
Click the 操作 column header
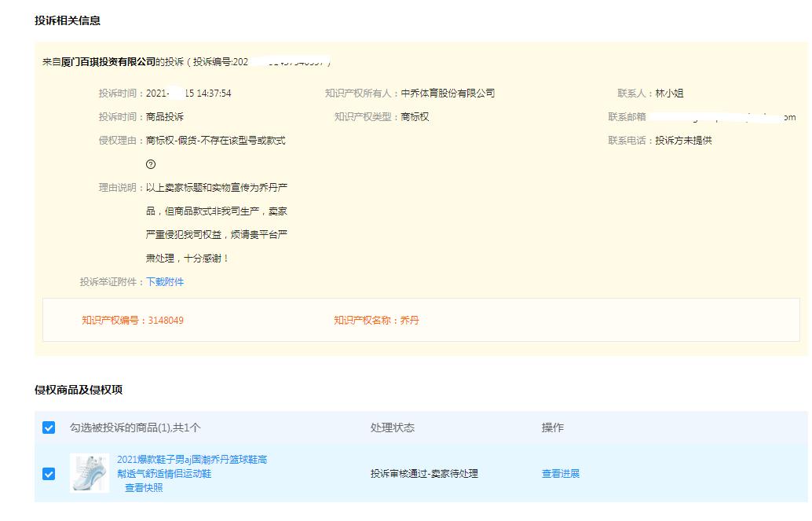coord(552,427)
